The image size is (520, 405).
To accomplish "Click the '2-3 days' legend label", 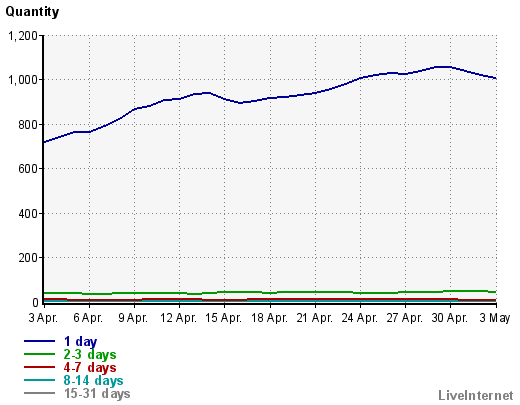I will point(90,354).
